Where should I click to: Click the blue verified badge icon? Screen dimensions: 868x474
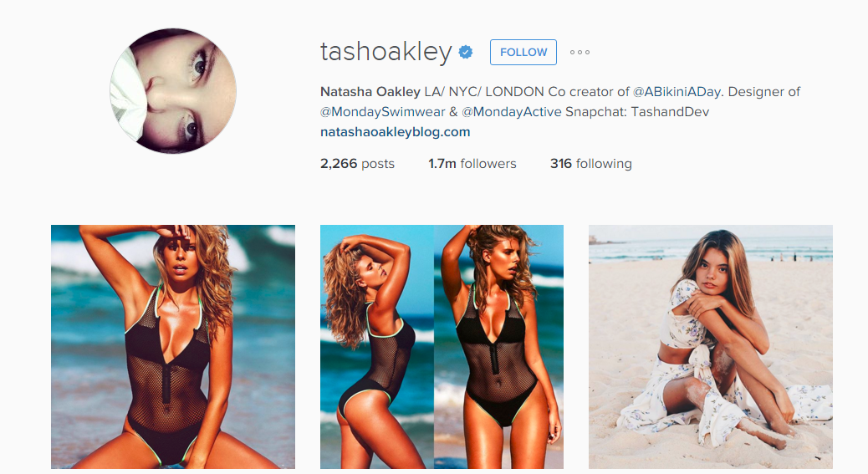point(466,52)
